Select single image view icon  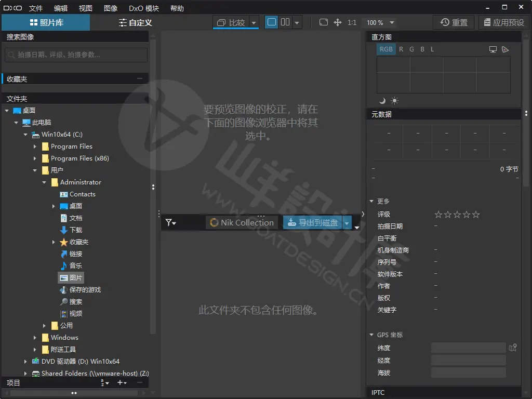[x=271, y=22]
